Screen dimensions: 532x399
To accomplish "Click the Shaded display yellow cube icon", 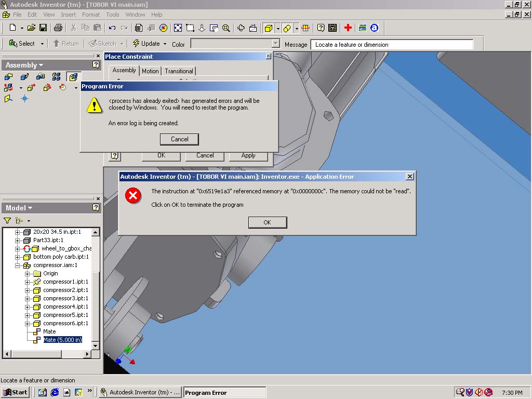I will click(x=269, y=28).
